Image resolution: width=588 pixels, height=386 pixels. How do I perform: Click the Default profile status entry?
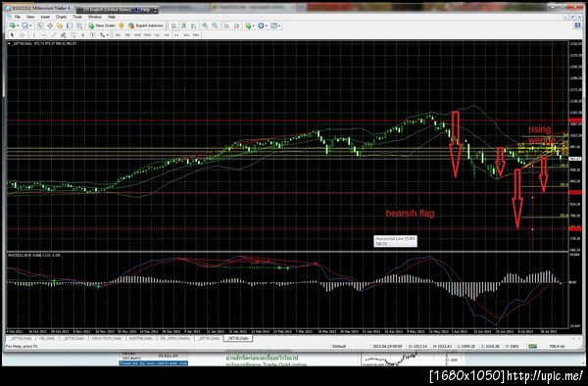pos(338,346)
